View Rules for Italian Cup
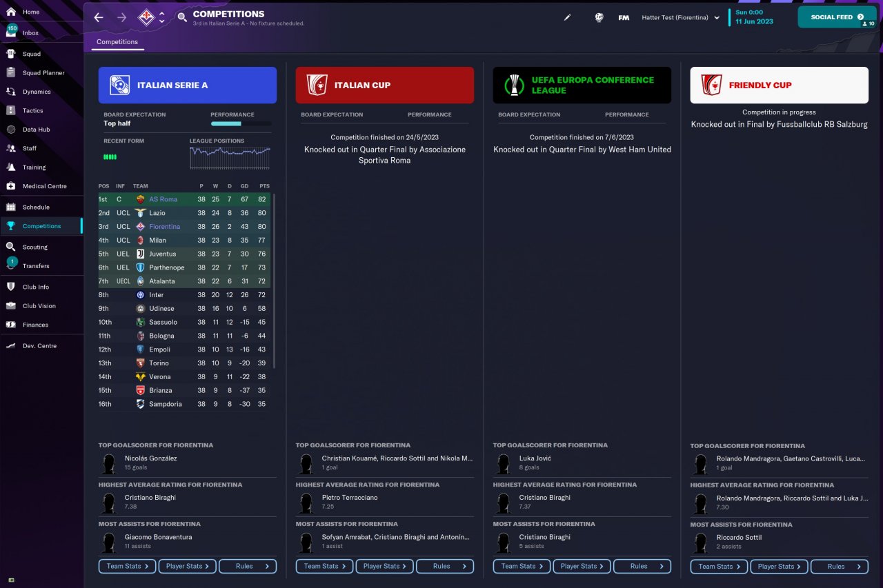 (445, 566)
